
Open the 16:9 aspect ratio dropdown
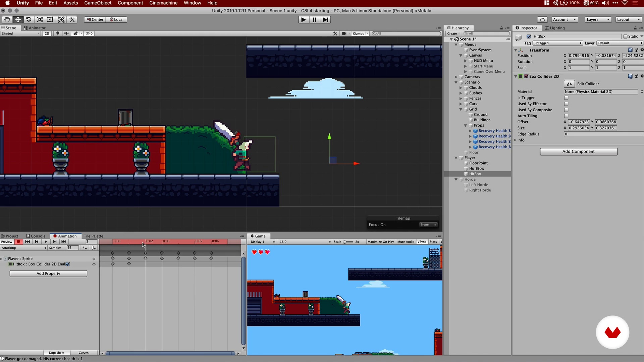click(305, 242)
